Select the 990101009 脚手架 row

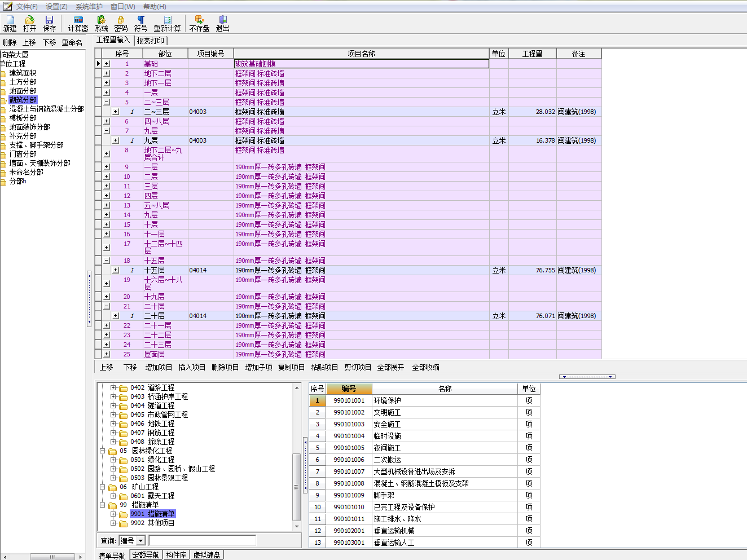[x=424, y=495]
